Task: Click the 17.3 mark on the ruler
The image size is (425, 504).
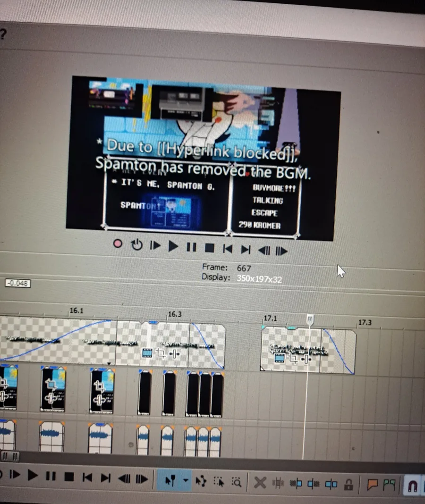Action: (365, 322)
